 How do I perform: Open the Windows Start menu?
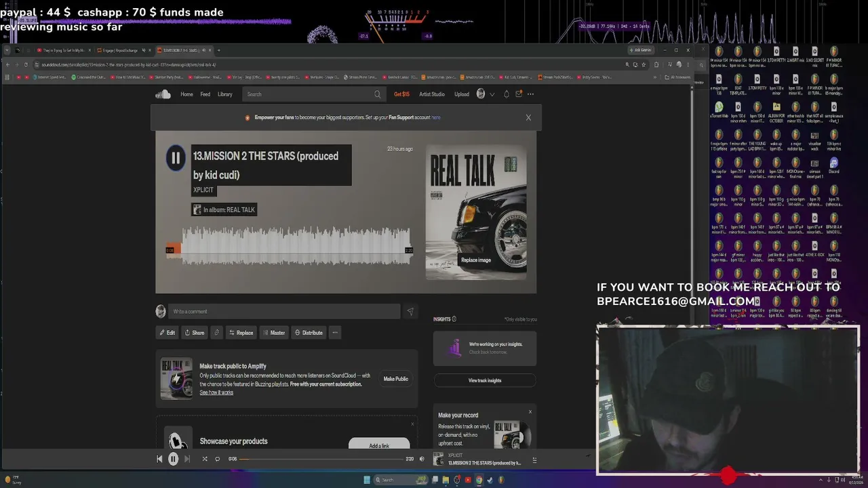pyautogui.click(x=367, y=480)
